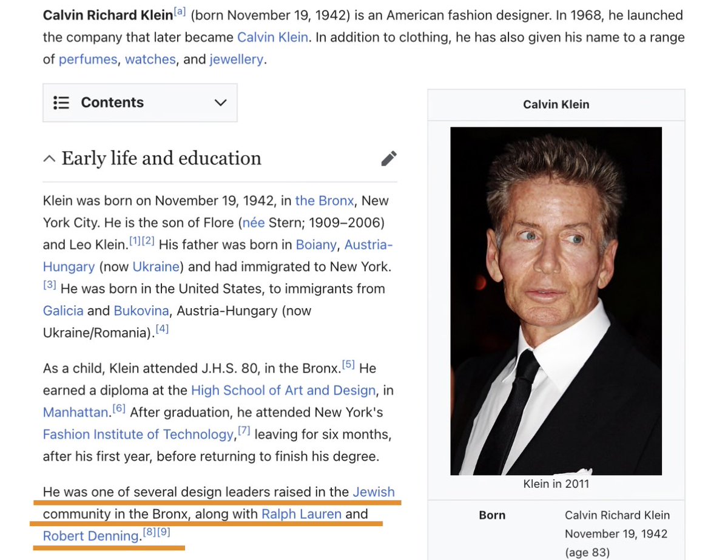Open the jewellery link

(237, 59)
